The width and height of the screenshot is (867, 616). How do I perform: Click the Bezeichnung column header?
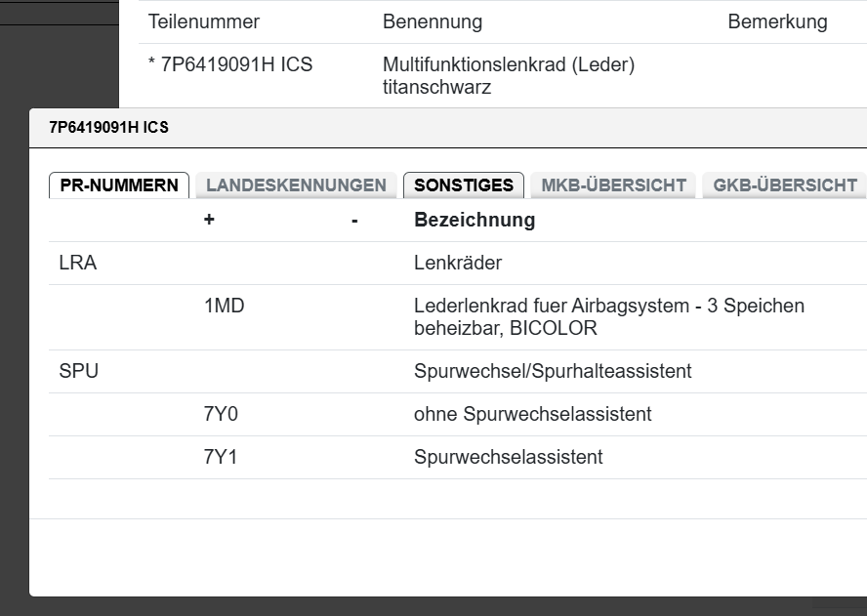tap(475, 220)
